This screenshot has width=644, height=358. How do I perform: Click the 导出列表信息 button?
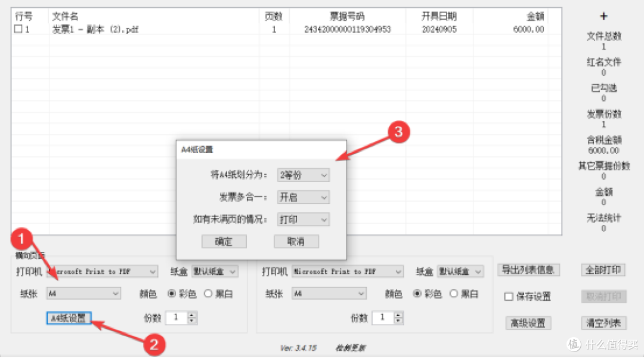528,270
